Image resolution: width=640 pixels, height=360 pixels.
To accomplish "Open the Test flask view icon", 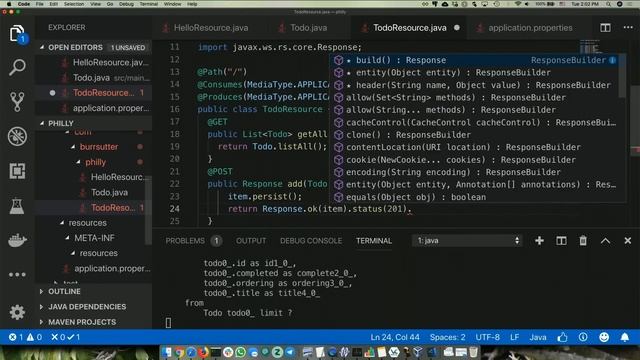I will 17,206.
